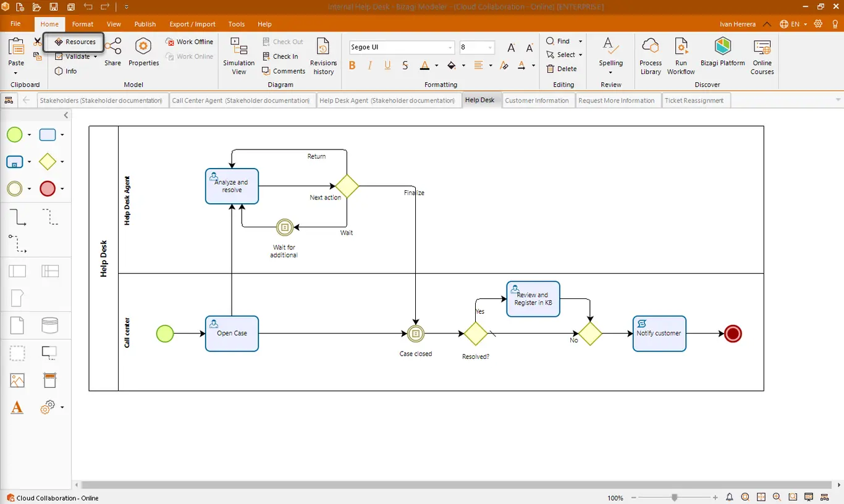The width and height of the screenshot is (844, 504).
Task: Toggle Italic formatting
Action: pyautogui.click(x=370, y=65)
